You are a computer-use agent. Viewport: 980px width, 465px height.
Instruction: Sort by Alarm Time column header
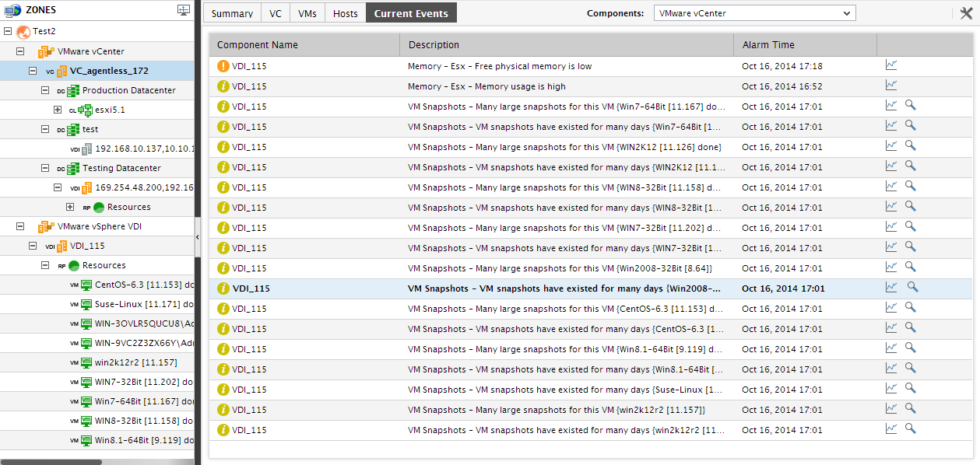click(x=805, y=45)
